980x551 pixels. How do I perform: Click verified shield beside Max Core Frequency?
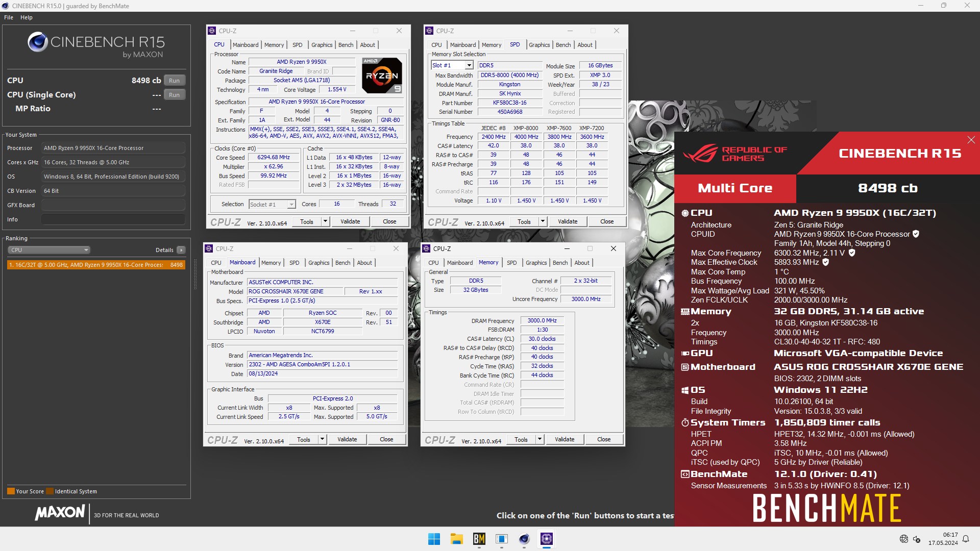tap(852, 253)
